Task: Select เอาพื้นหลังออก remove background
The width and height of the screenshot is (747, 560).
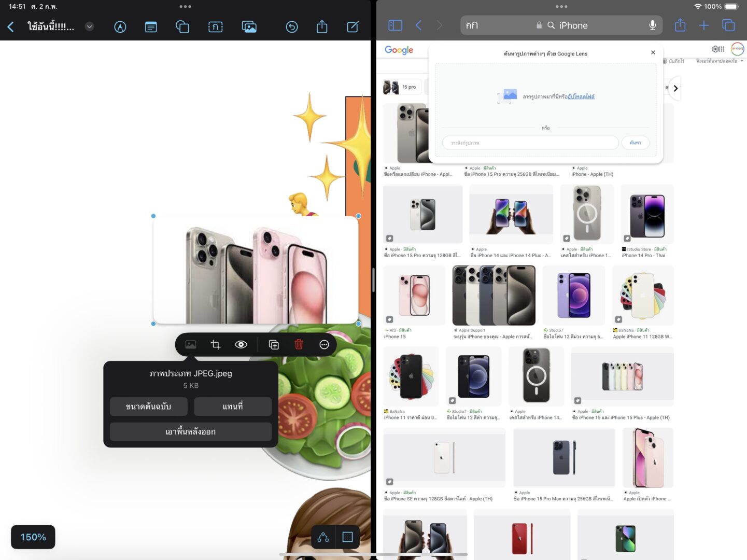Action: [x=191, y=431]
